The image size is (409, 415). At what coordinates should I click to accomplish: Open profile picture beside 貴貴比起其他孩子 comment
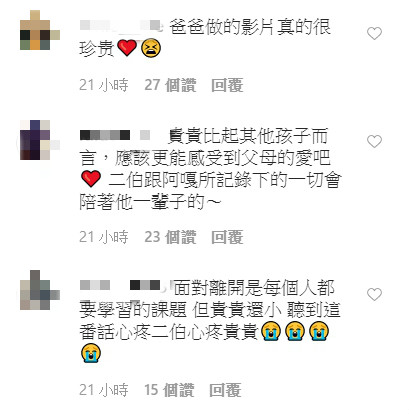[x=40, y=140]
